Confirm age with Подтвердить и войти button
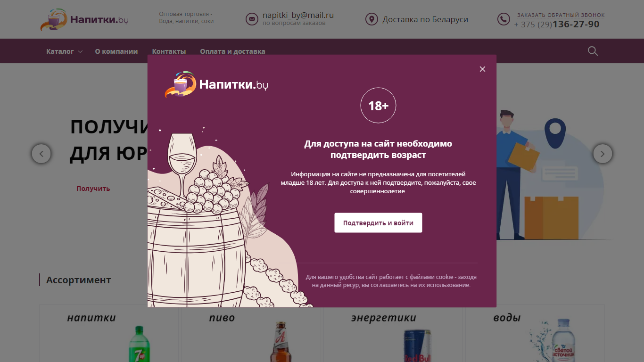This screenshot has width=644, height=362. tap(378, 223)
